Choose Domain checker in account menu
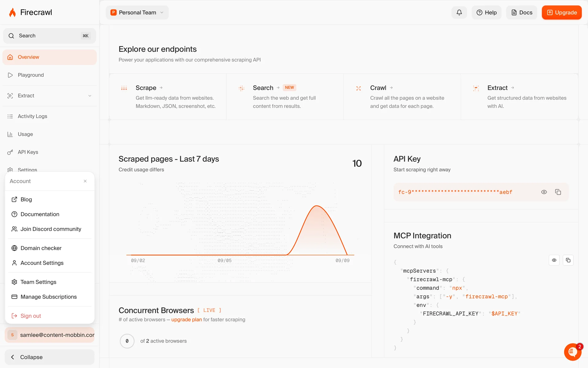 pyautogui.click(x=41, y=248)
